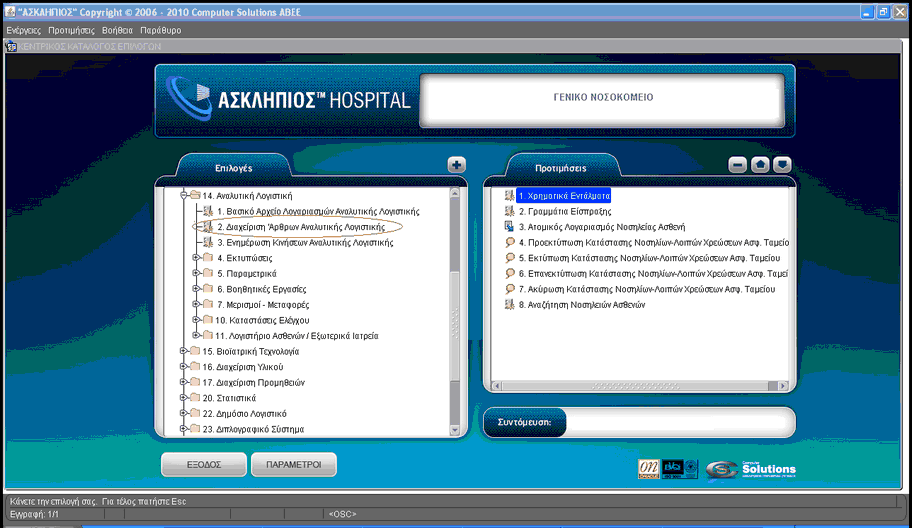The width and height of the screenshot is (912, 528).
Task: Click the Προτιμήσεις horizontal scrollbar thumb
Action: (635, 386)
